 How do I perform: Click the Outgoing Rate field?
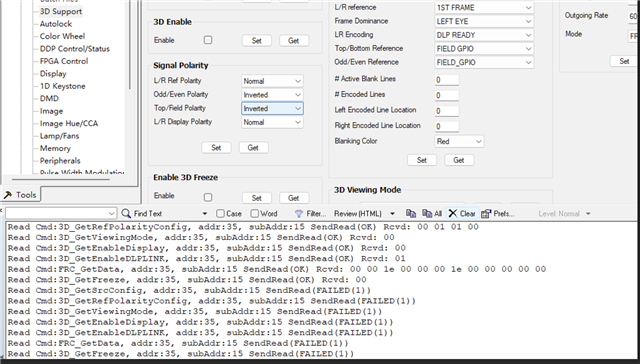pyautogui.click(x=633, y=16)
